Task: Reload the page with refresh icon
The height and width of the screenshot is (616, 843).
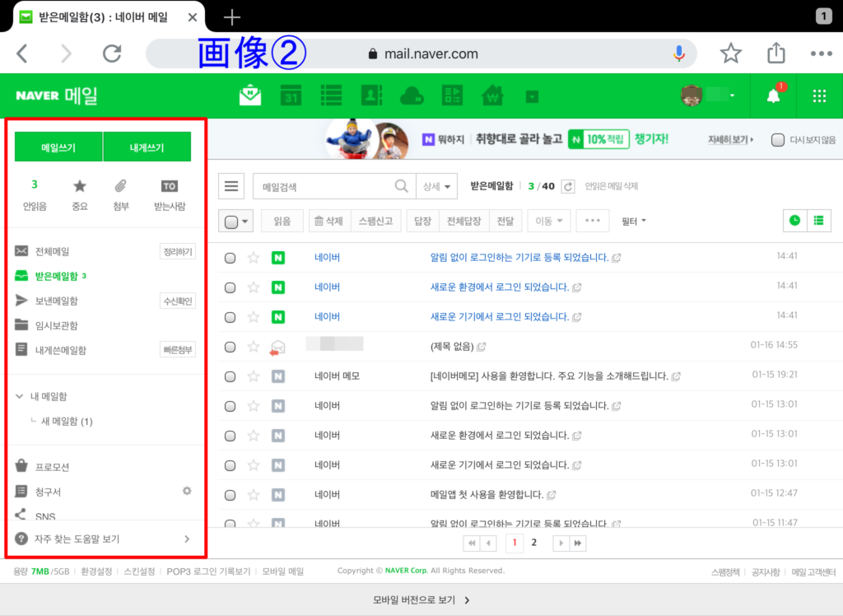Action: click(112, 54)
